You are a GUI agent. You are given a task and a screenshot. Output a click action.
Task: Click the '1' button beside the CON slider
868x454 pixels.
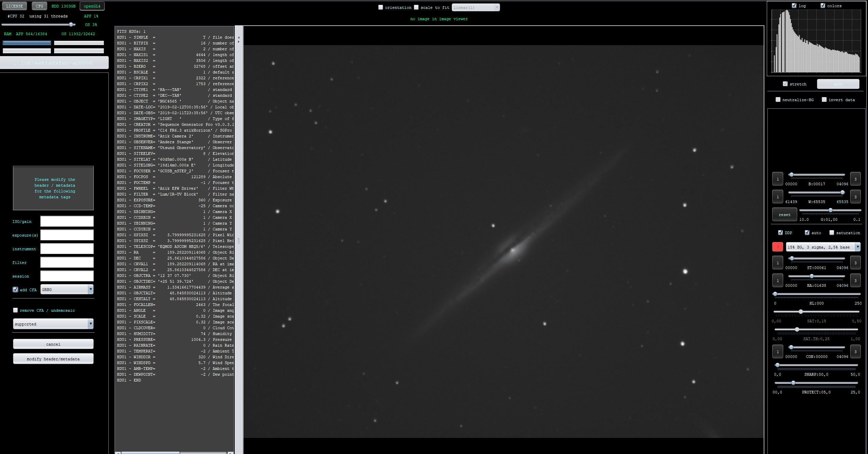coord(777,351)
